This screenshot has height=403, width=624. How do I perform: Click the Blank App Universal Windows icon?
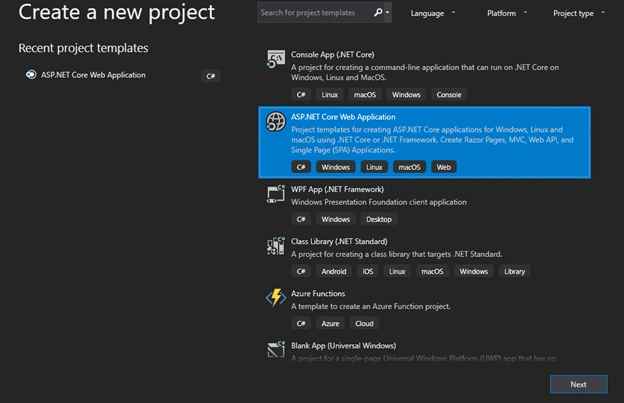coord(275,350)
